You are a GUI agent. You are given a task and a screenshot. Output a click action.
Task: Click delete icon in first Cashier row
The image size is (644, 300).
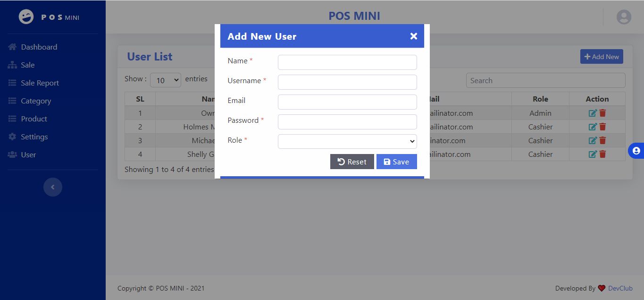pyautogui.click(x=602, y=127)
